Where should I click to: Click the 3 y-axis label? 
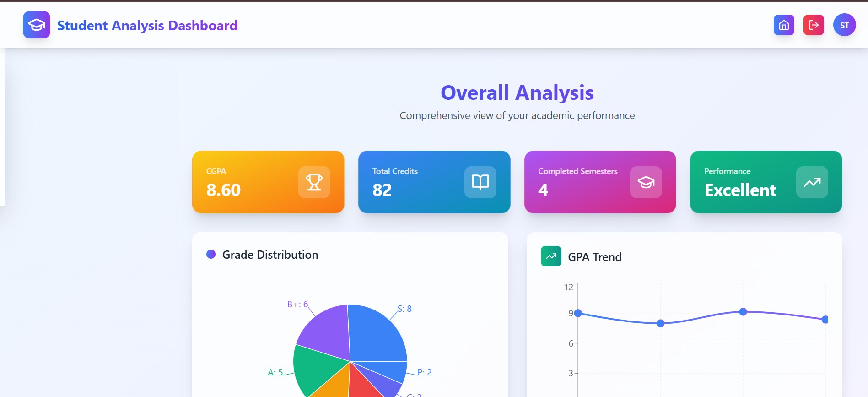coord(571,373)
